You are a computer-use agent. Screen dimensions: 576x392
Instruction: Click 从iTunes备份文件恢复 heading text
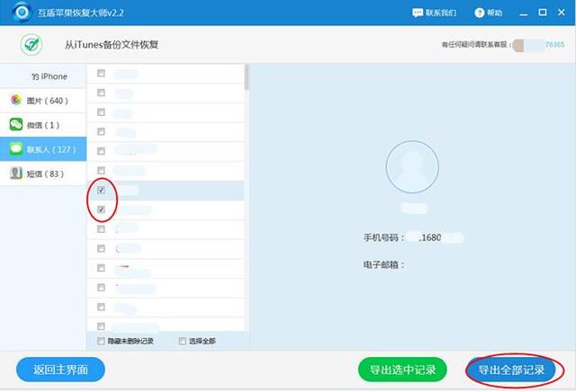point(112,45)
